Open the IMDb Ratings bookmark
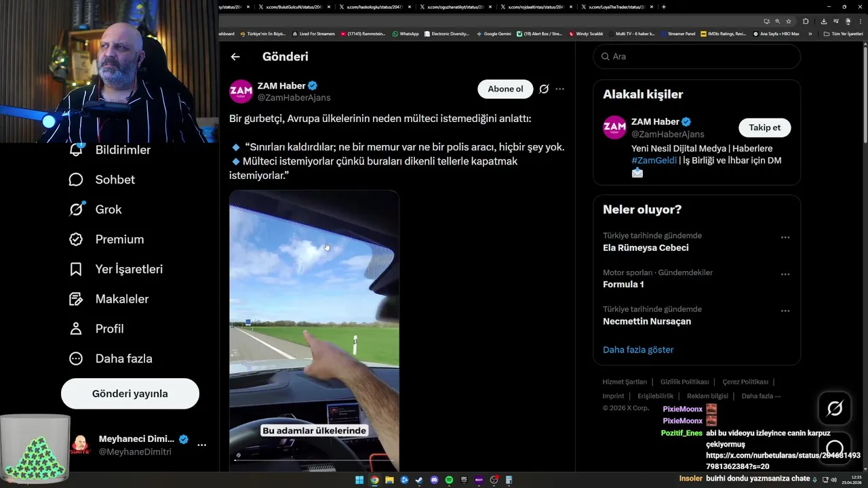Viewport: 868px width, 488px height. coord(723,33)
